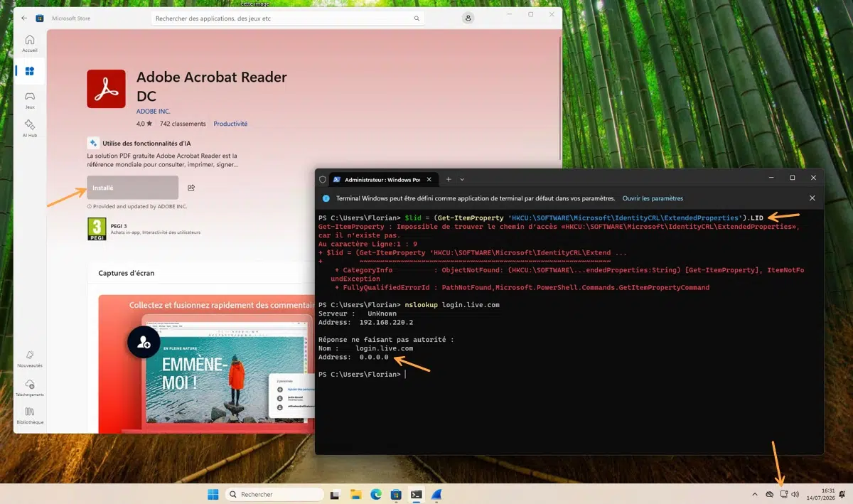Screen dimensions: 853x504
Task: Click the taskbar Rechercher search box
Action: point(274,494)
